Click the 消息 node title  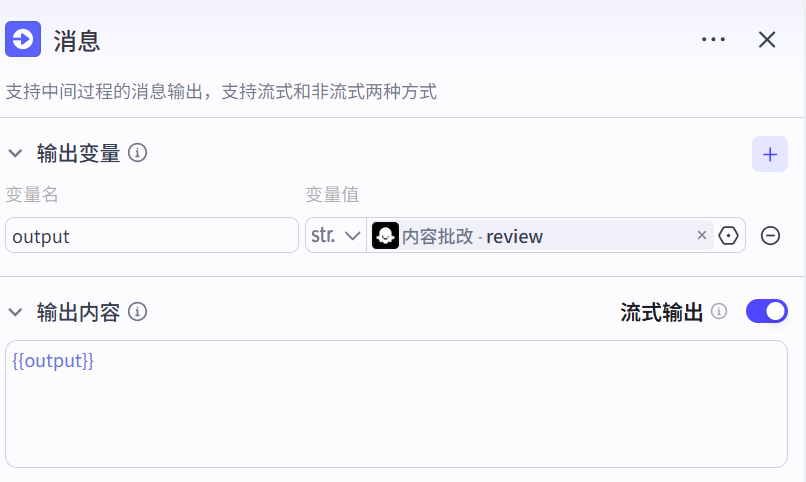click(77, 41)
